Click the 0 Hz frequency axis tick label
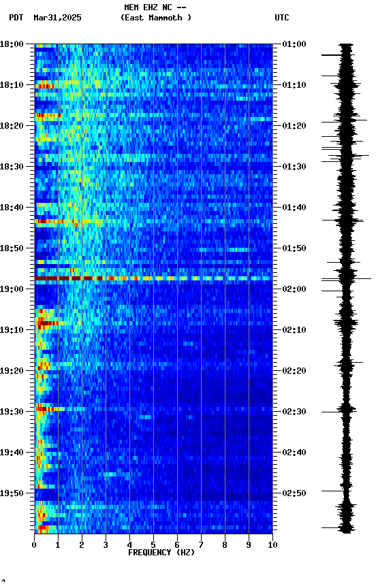This screenshot has width=376, height=588. tap(34, 545)
